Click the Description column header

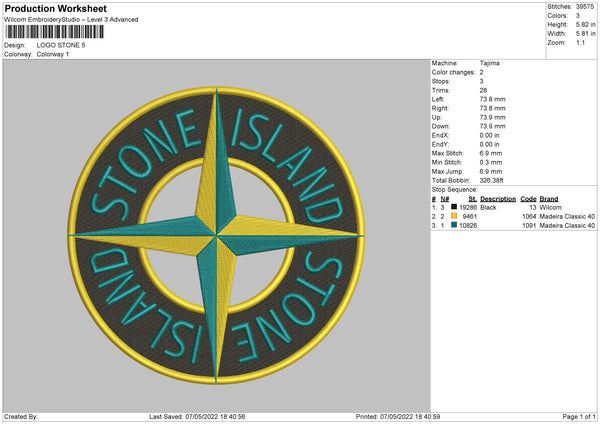(498, 199)
